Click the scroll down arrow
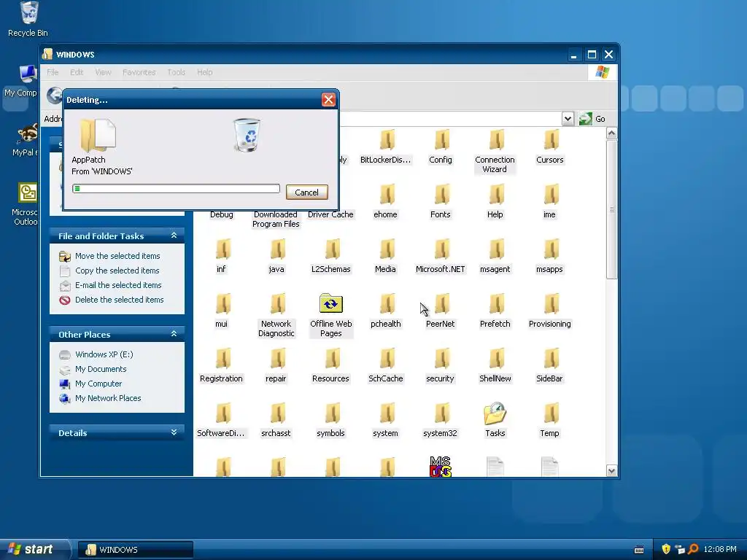The image size is (747, 560). tap(612, 471)
